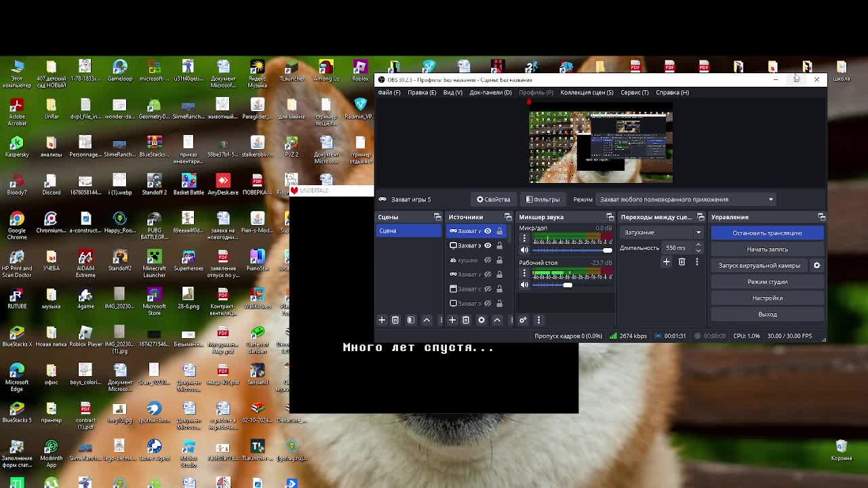Image resolution: width=868 pixels, height=488 pixels.
Task: Delete the selected source with the trash icon
Action: pos(466,320)
